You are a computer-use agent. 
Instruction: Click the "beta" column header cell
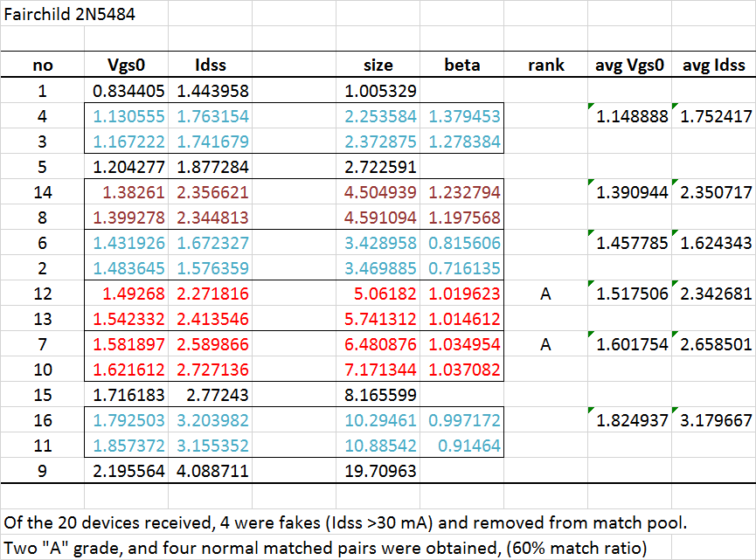coord(461,65)
